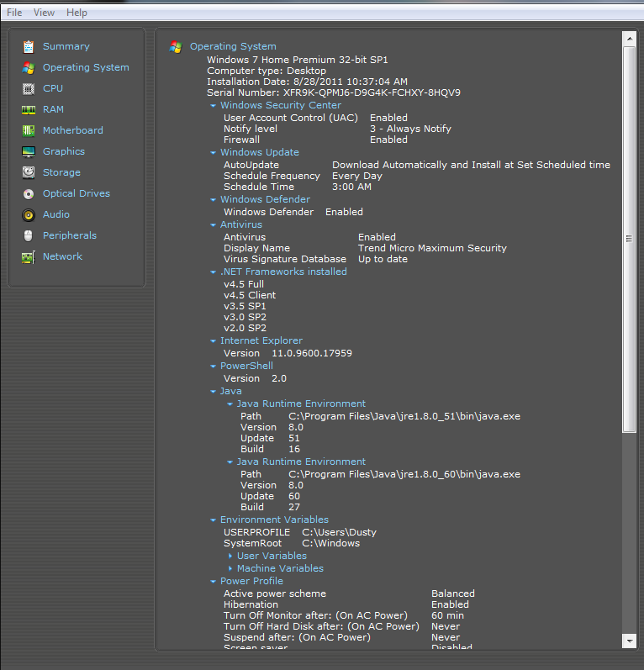This screenshot has height=670, width=644.
Task: Click 'Computer type: Desktop' line
Action: pyautogui.click(x=267, y=71)
